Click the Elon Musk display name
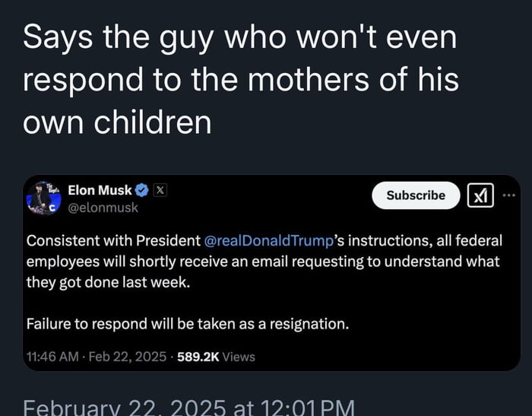532x416 pixels. coord(100,190)
